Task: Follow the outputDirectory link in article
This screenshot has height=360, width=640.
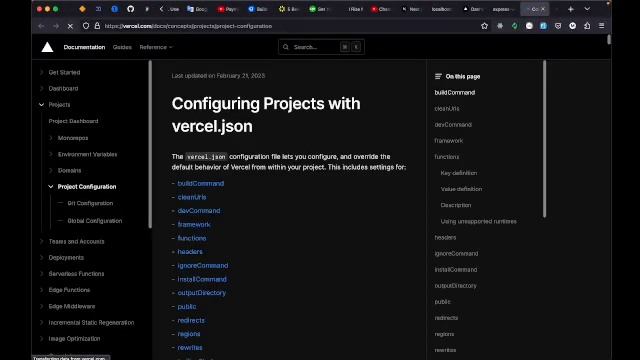Action: click(202, 293)
